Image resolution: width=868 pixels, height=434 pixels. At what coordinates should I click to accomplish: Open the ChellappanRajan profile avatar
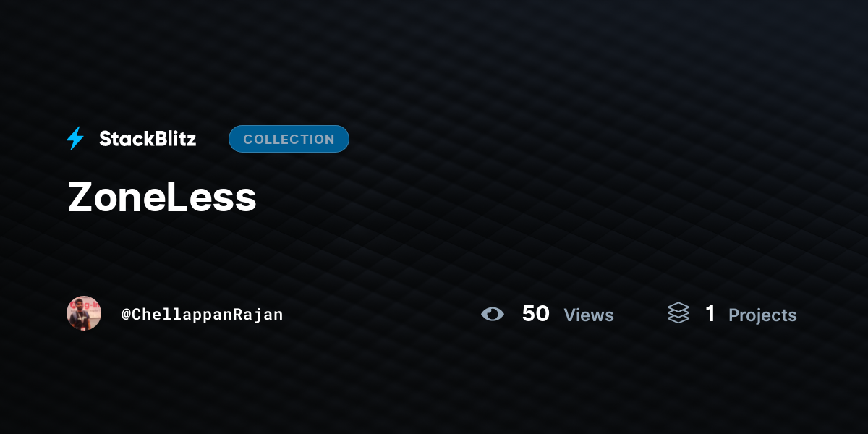tap(84, 313)
